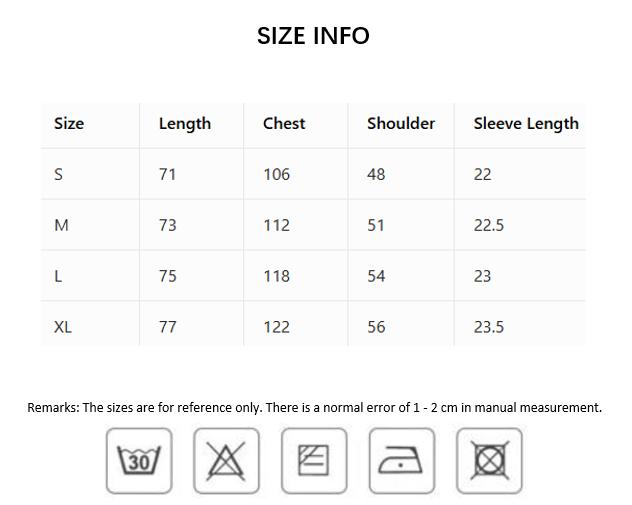Image resolution: width=632 pixels, height=505 pixels.
Task: Click the Shoulder column header
Action: (401, 124)
